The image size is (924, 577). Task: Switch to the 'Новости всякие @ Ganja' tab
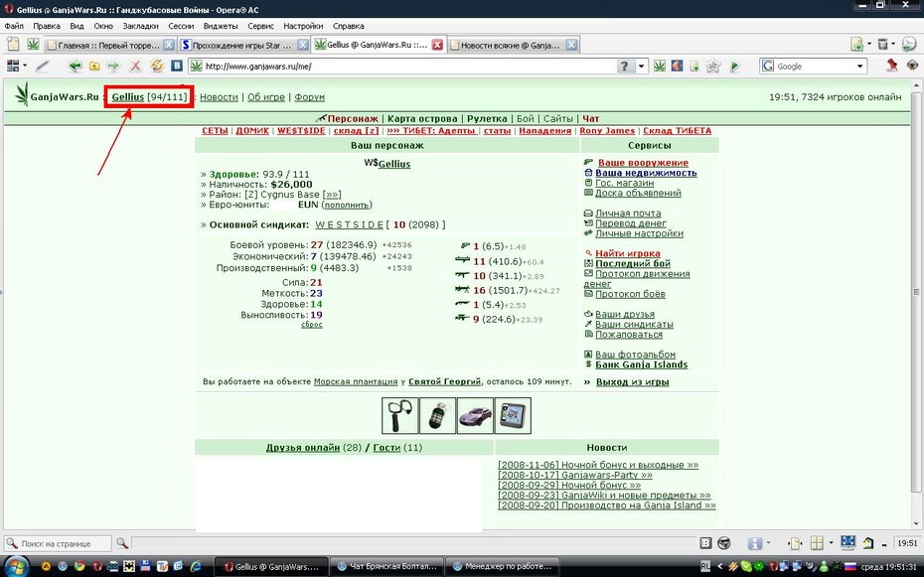[512, 45]
